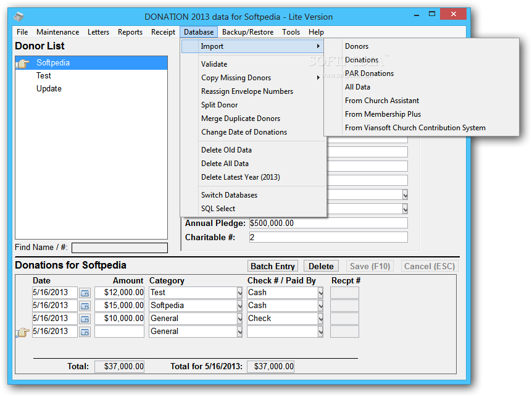Open the Maintenance menu
Viewport: 532px width, 397px height.
click(x=57, y=32)
